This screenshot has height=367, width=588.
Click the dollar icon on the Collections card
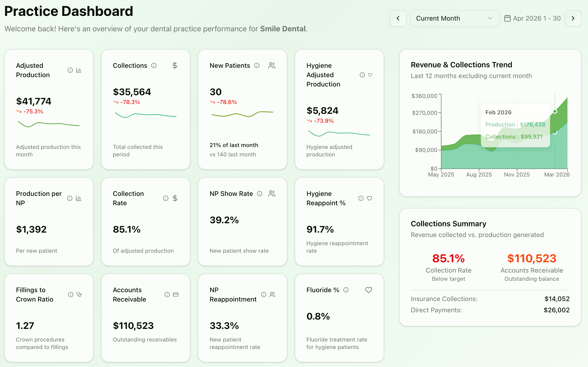175,65
